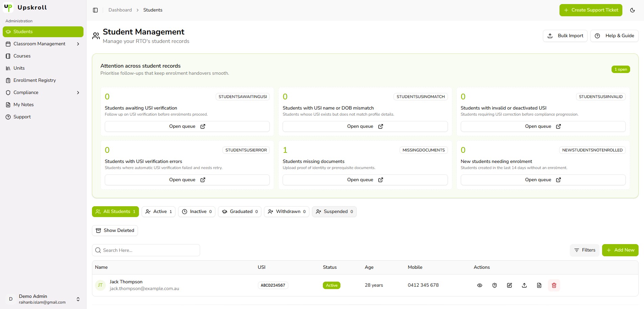The width and height of the screenshot is (644, 309).
Task: Open queue for students awaiting USI verification
Action: click(x=187, y=126)
